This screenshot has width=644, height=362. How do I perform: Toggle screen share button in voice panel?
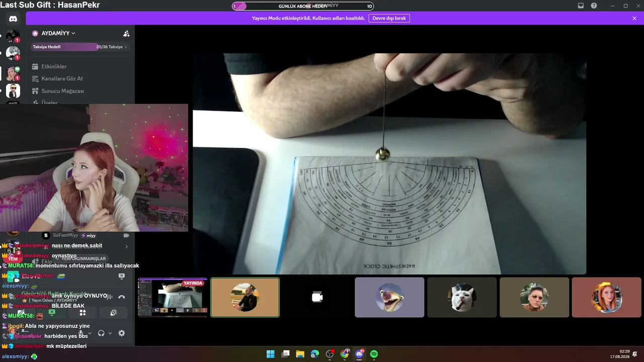click(52, 312)
